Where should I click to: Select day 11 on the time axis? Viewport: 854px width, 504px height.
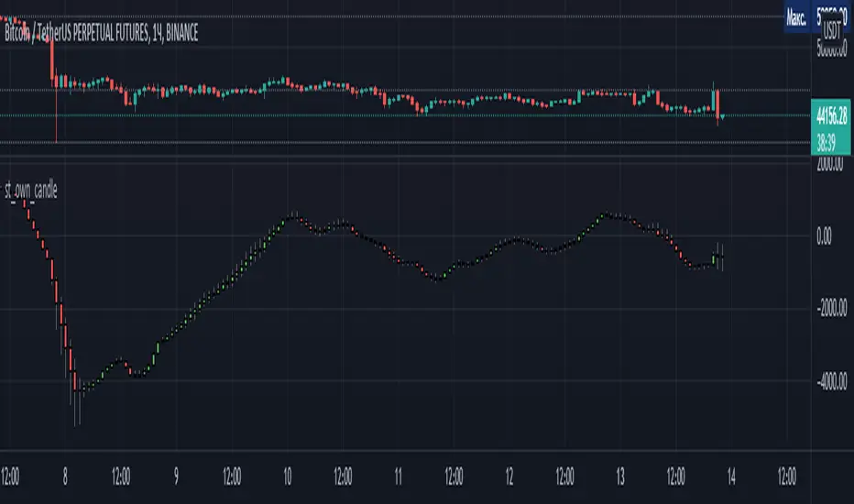click(x=399, y=477)
